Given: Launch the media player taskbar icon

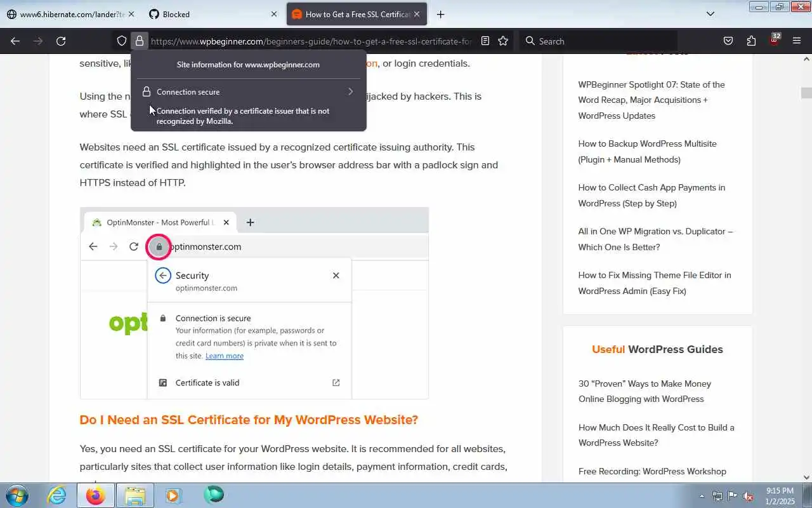Looking at the screenshot, I should (x=173, y=495).
